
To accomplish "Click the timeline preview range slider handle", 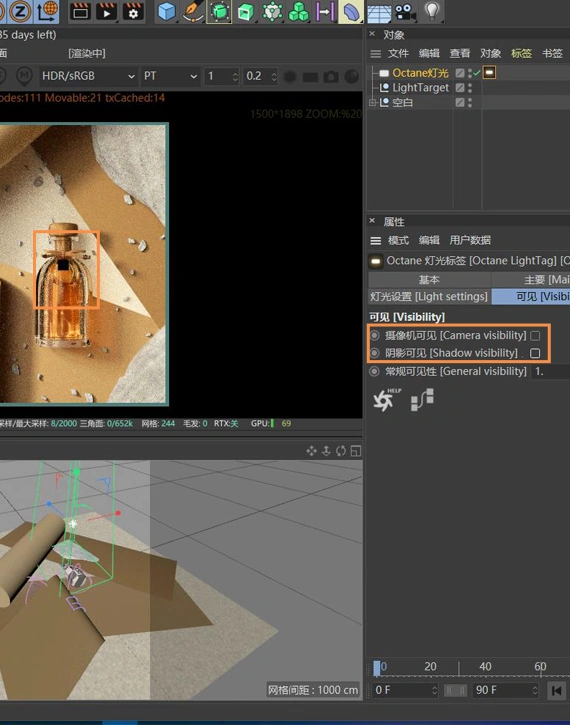I will pyautogui.click(x=455, y=691).
